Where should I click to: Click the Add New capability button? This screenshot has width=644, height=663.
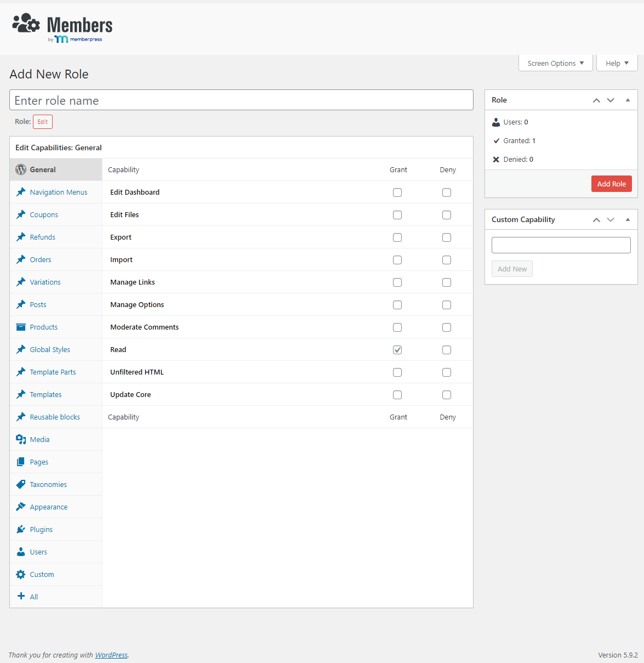[x=512, y=269]
